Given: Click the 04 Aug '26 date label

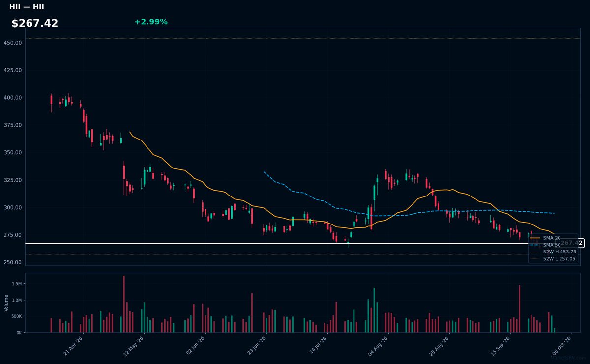Looking at the screenshot, I should [379, 345].
